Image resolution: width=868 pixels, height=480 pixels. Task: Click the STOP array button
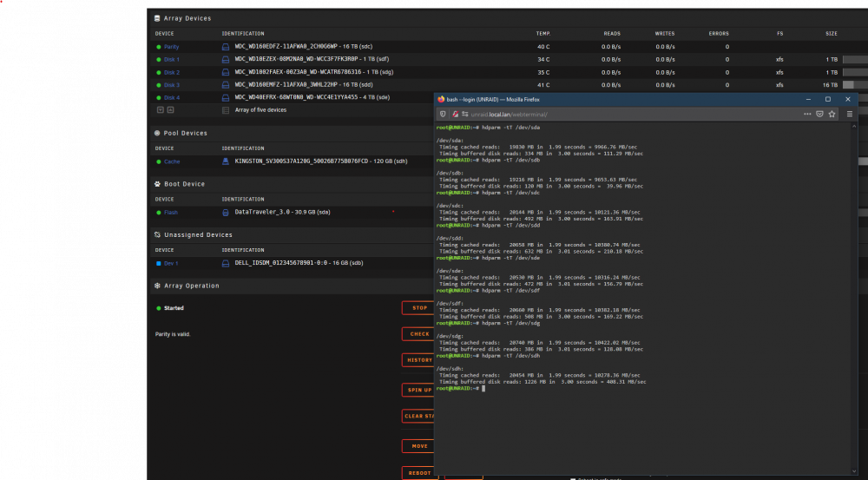tap(418, 308)
